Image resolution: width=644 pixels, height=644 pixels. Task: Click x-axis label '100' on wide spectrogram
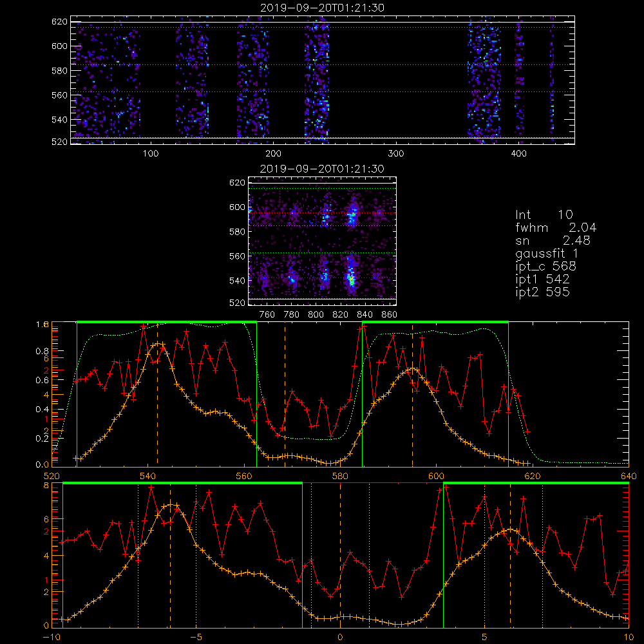(x=150, y=154)
